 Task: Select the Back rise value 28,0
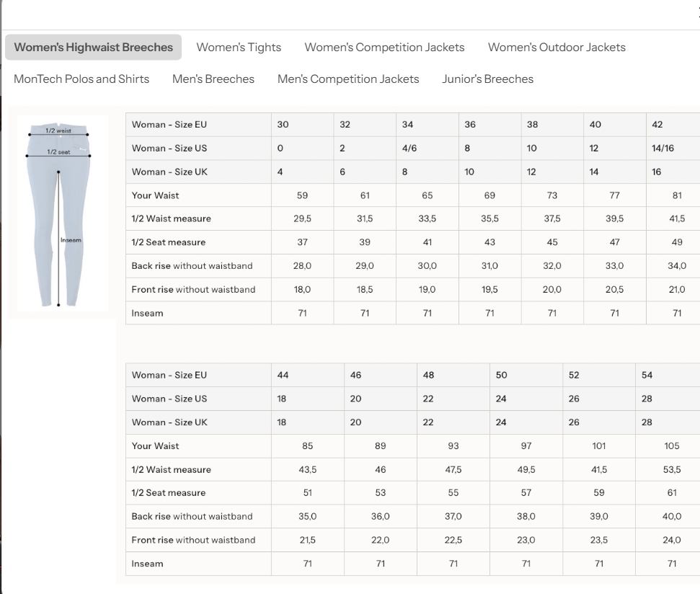pos(302,266)
